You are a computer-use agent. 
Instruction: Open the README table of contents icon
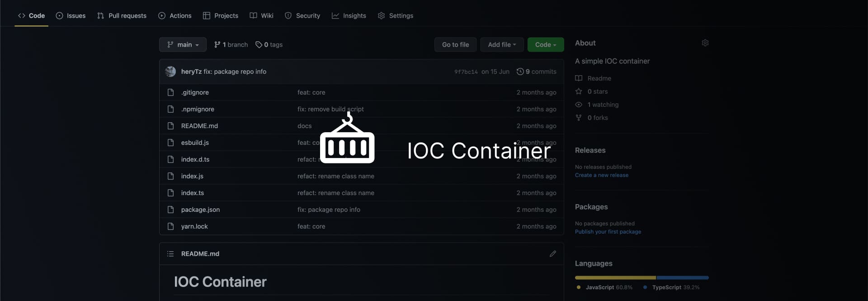170,254
